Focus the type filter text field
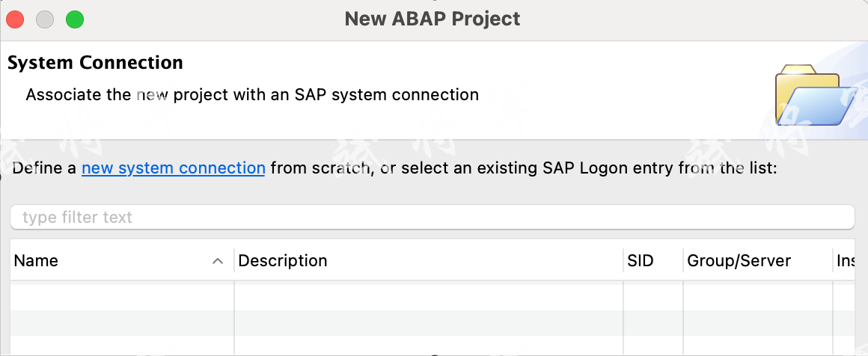Image resolution: width=868 pixels, height=356 pixels. pyautogui.click(x=432, y=218)
